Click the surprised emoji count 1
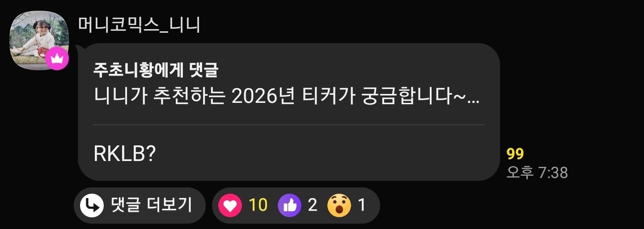 (362, 205)
